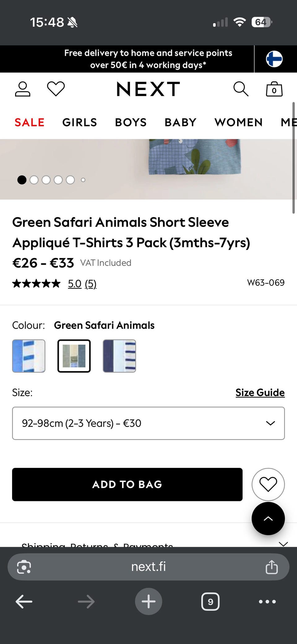This screenshot has height=644, width=297.
Task: Open browser more options menu
Action: (267, 602)
